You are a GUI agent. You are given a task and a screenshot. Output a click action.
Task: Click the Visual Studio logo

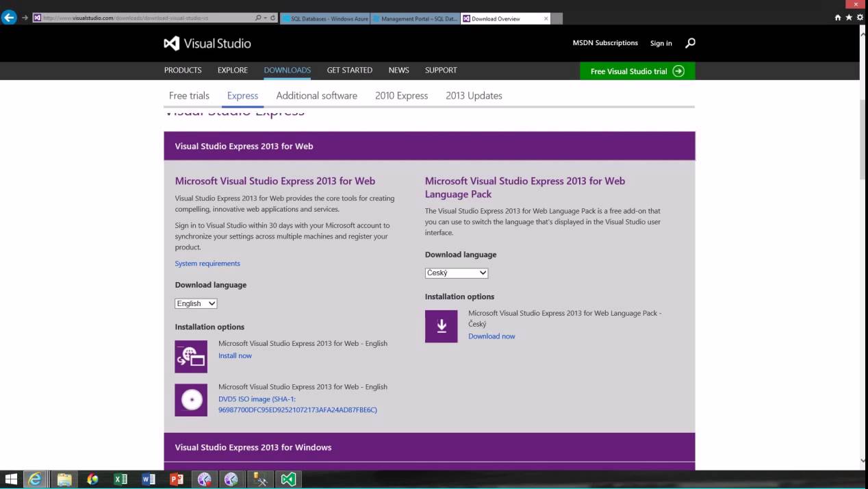pos(207,43)
